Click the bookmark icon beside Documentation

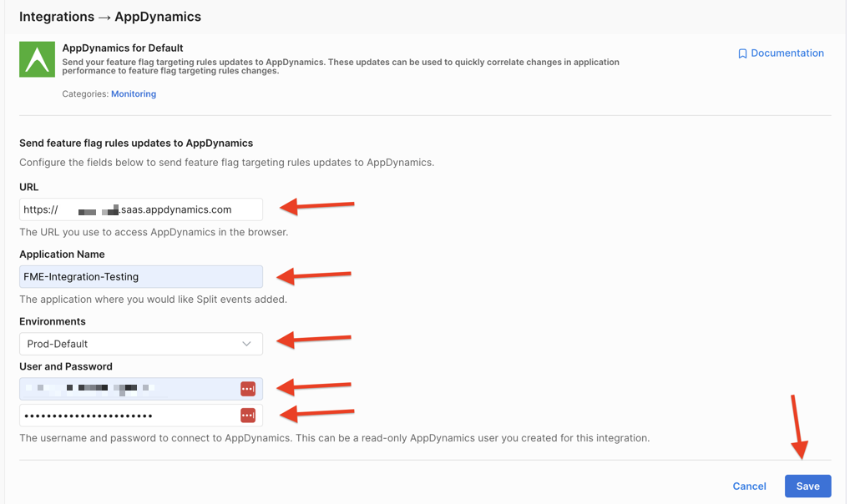(x=742, y=53)
